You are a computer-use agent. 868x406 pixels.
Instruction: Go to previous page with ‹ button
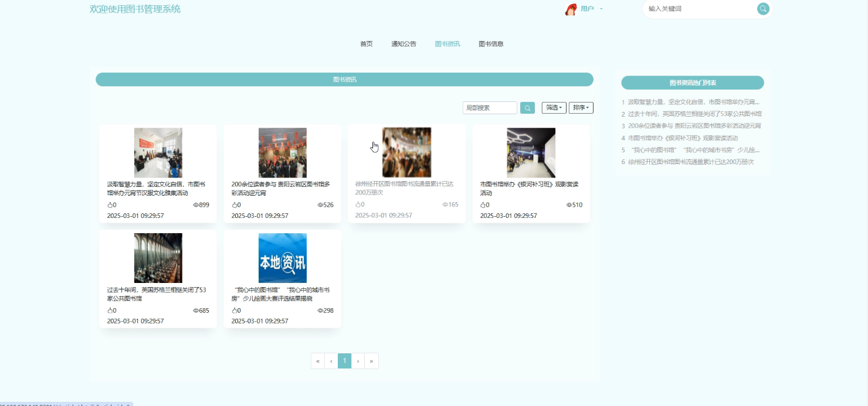point(331,361)
